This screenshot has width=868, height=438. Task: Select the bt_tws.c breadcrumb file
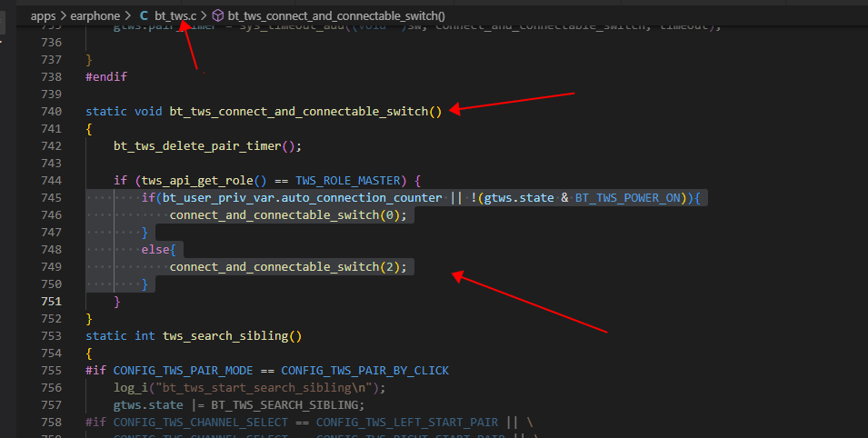(x=175, y=16)
